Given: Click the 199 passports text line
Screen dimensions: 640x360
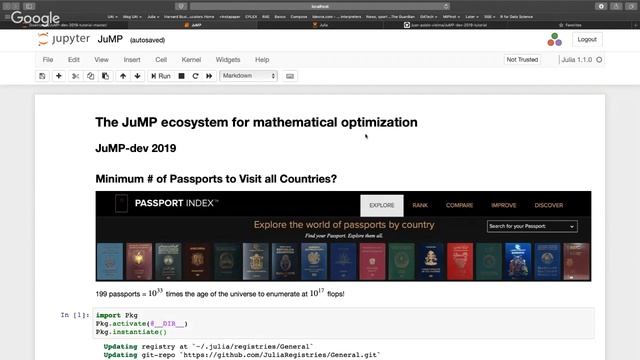Looking at the screenshot, I should 220,293.
